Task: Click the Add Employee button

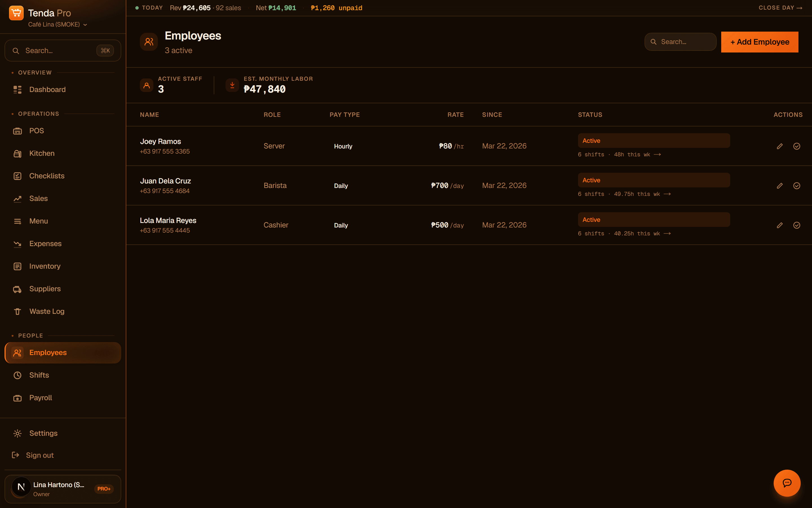Action: (x=760, y=42)
